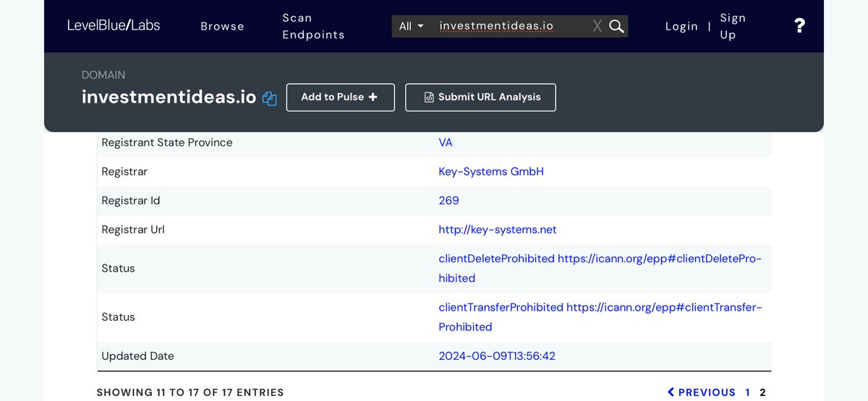Expand the All search filter dropdown
The width and height of the screenshot is (868, 401).
(411, 27)
